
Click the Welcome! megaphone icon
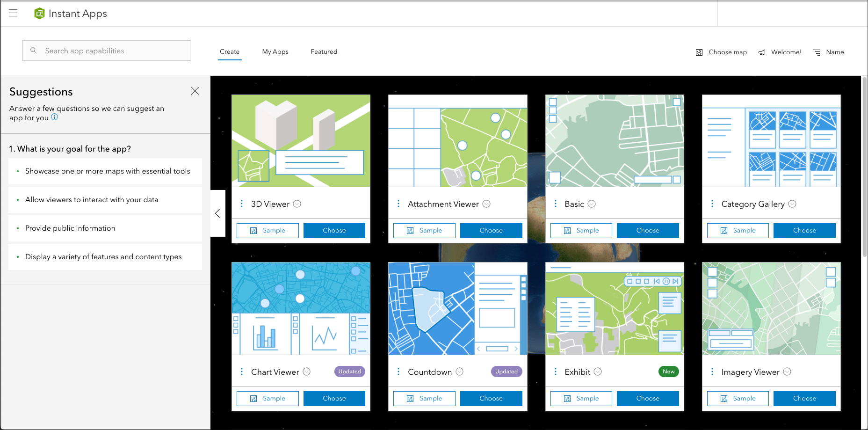click(x=762, y=52)
